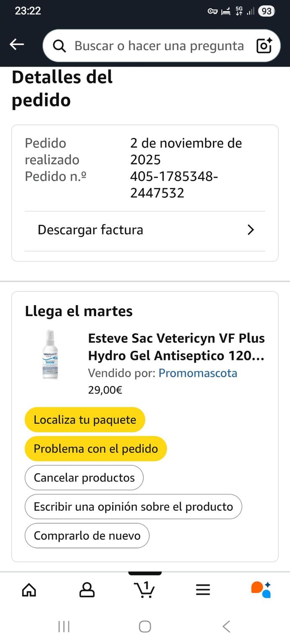The image size is (290, 644).
Task: Open the hamburger menu tab
Action: pos(203,590)
